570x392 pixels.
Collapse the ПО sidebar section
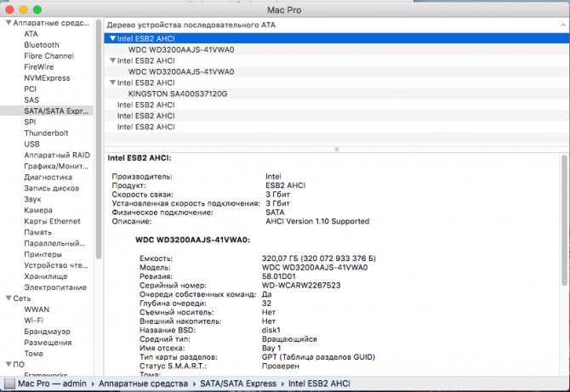(9, 364)
